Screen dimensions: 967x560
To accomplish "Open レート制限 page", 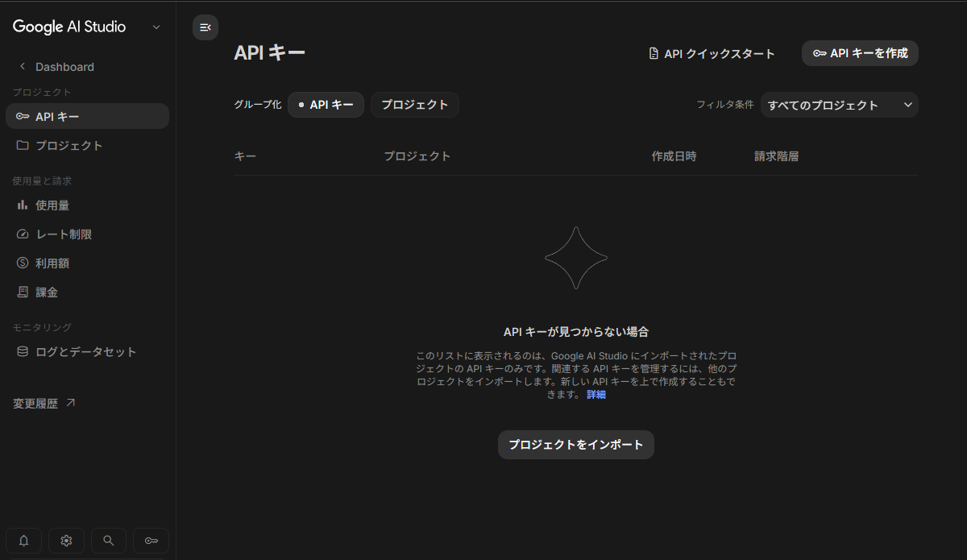I will (87, 234).
